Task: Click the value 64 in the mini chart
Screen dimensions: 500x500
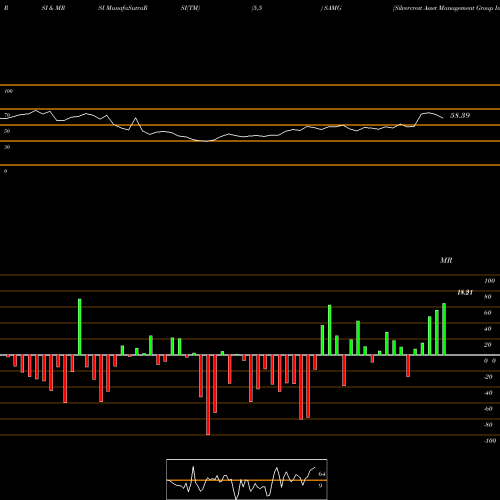Action: [x=322, y=474]
